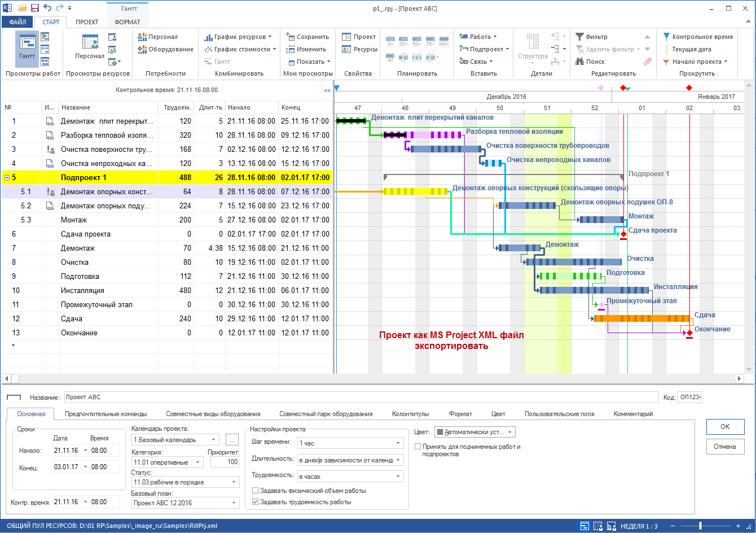
Task: Open the ФАЙЛ menu
Action: (x=17, y=22)
